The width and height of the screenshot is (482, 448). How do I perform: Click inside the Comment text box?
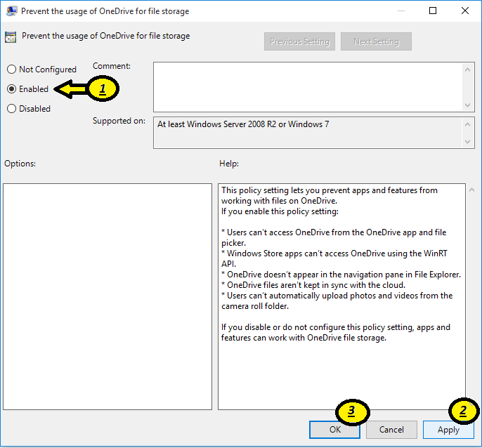[x=308, y=87]
